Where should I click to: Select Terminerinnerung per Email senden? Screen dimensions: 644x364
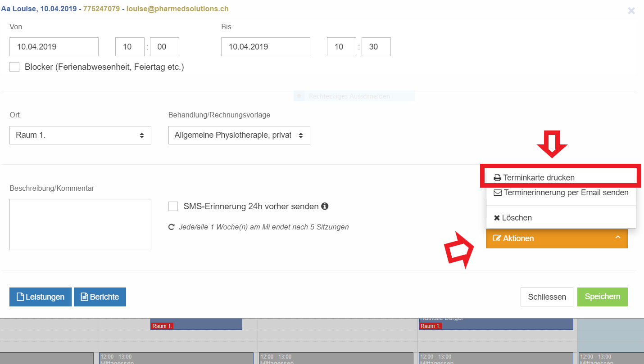(561, 193)
